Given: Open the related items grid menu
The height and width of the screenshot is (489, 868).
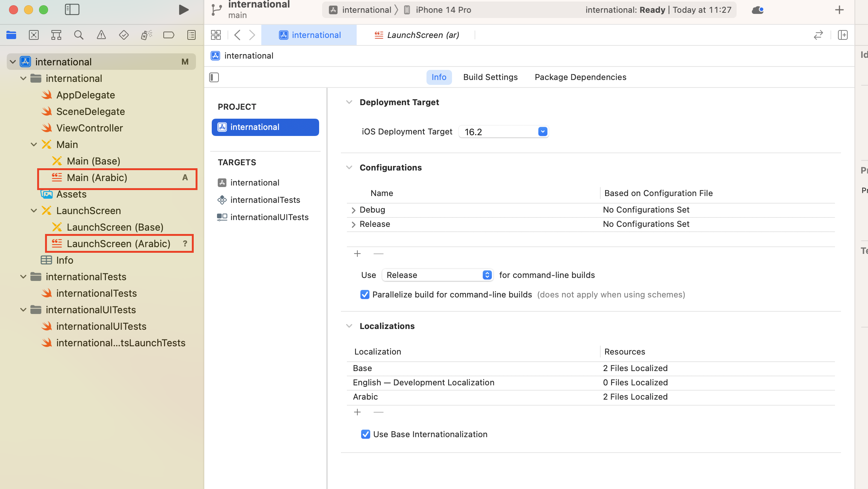Looking at the screenshot, I should pos(216,35).
